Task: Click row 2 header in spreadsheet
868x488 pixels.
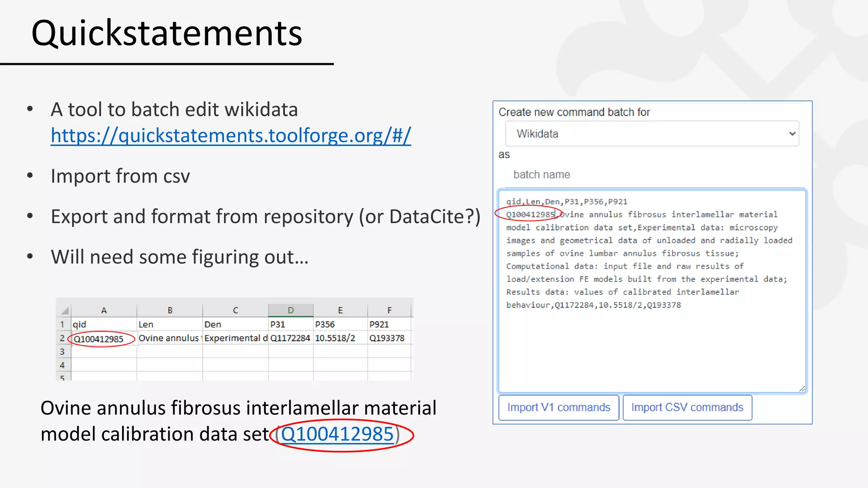Action: coord(63,338)
